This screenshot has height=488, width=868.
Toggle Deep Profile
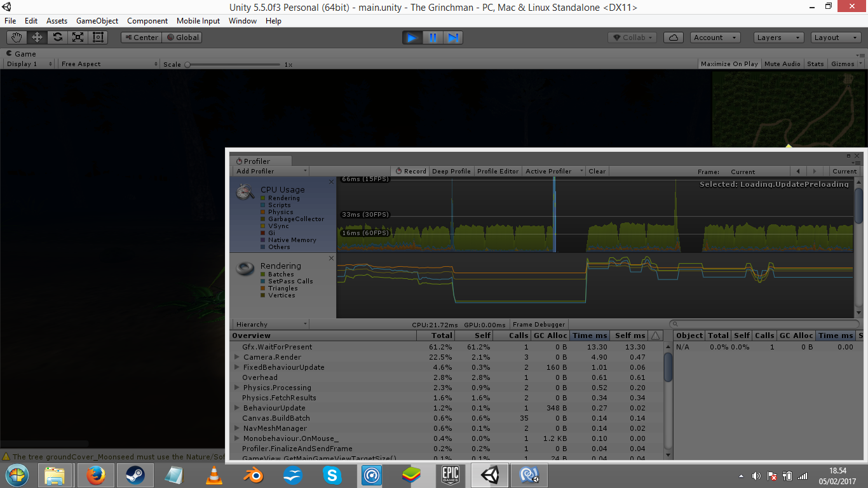(451, 171)
